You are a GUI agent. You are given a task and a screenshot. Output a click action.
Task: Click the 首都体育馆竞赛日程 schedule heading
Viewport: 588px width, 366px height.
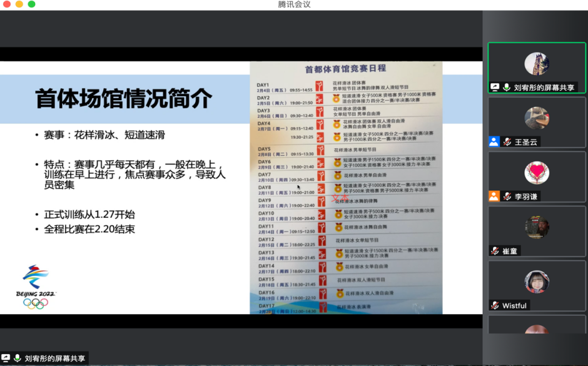(x=345, y=68)
